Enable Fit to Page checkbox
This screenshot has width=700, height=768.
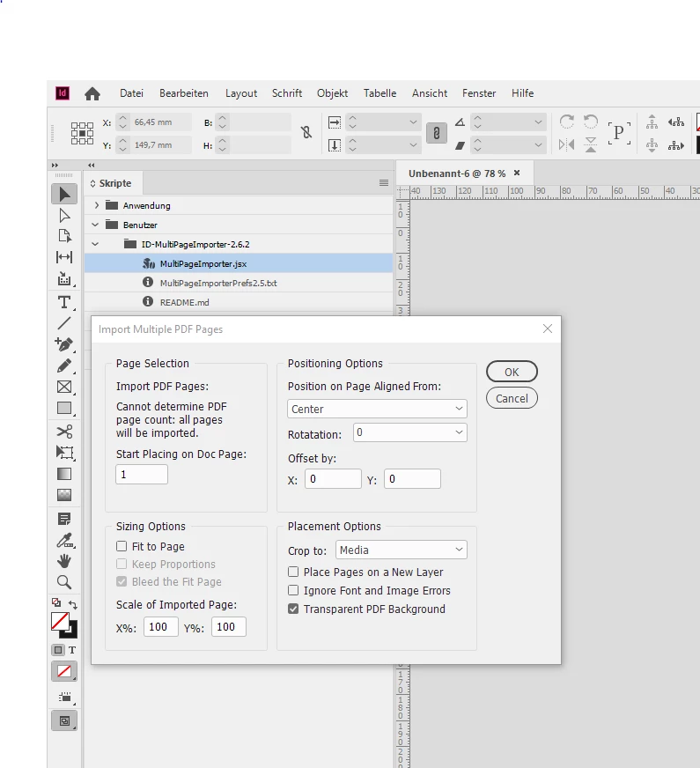pos(122,546)
